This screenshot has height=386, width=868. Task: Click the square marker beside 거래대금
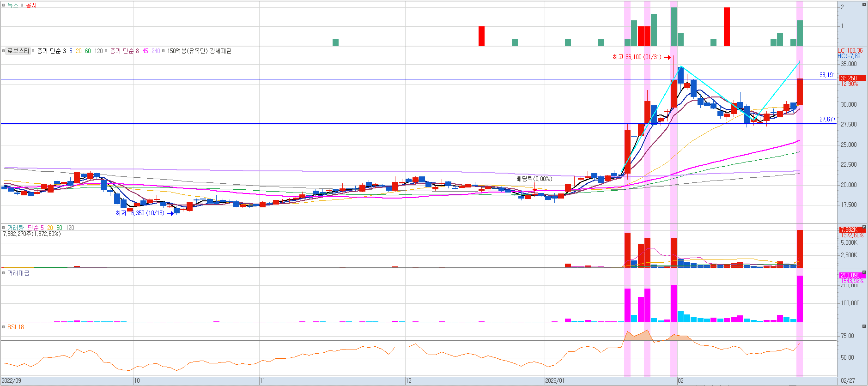[x=3, y=273]
